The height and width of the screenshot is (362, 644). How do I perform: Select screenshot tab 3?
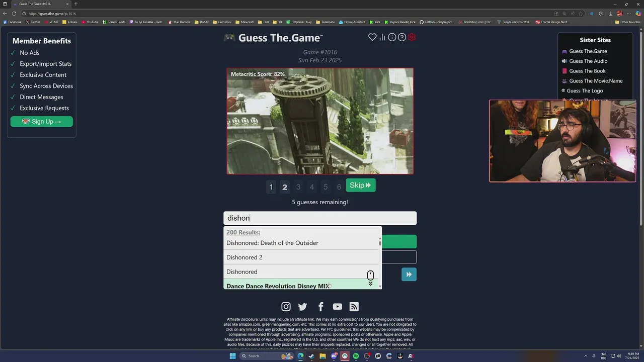[x=298, y=187]
